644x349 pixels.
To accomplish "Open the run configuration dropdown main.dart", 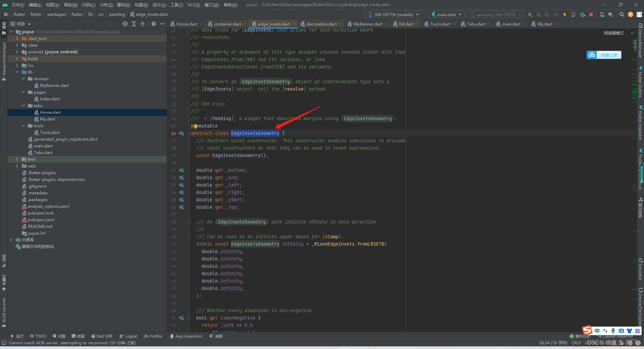I will click(446, 14).
